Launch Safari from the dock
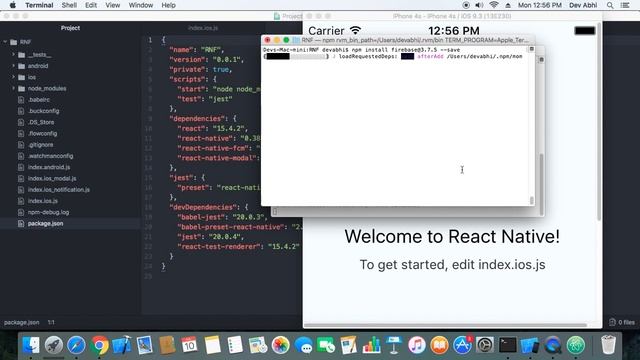 click(76, 345)
